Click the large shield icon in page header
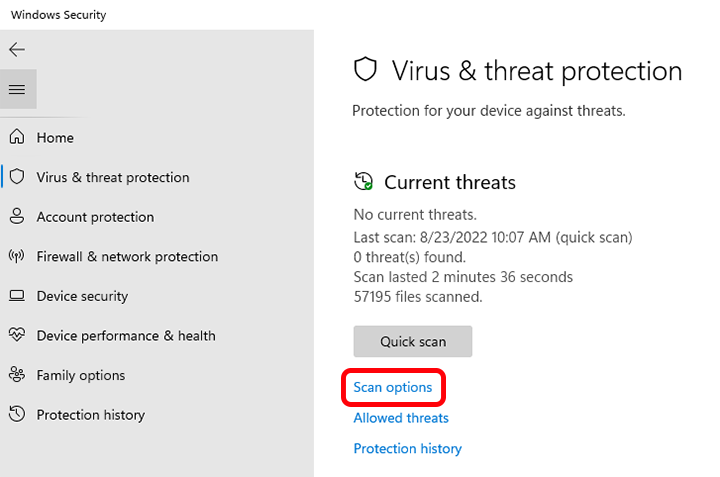This screenshot has height=477, width=720. 366,70
